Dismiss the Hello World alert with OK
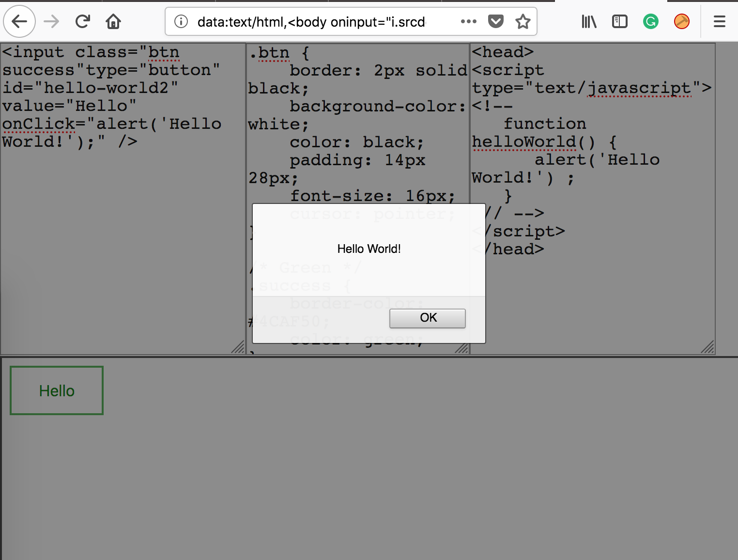The width and height of the screenshot is (738, 560). (x=428, y=318)
